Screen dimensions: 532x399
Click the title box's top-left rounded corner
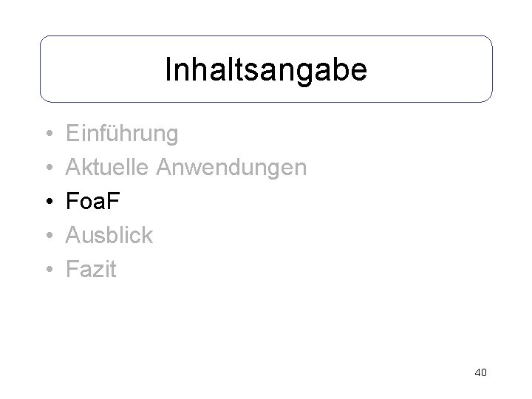43,39
